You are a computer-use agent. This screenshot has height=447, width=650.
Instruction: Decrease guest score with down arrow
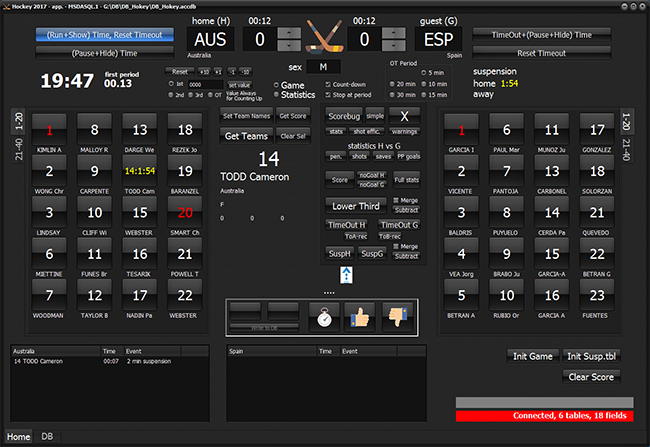pos(393,45)
